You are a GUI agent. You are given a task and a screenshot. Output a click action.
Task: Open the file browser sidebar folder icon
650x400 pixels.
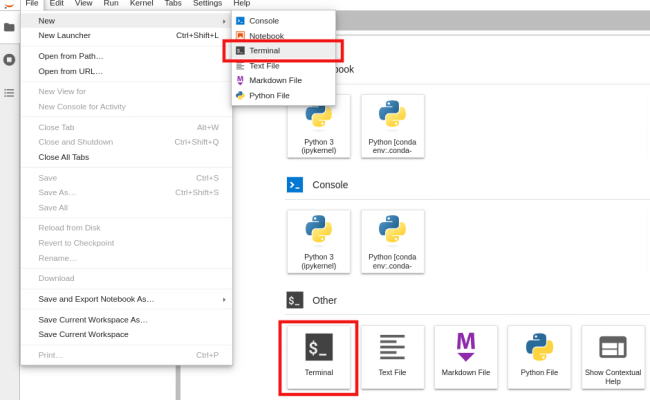pyautogui.click(x=9, y=27)
